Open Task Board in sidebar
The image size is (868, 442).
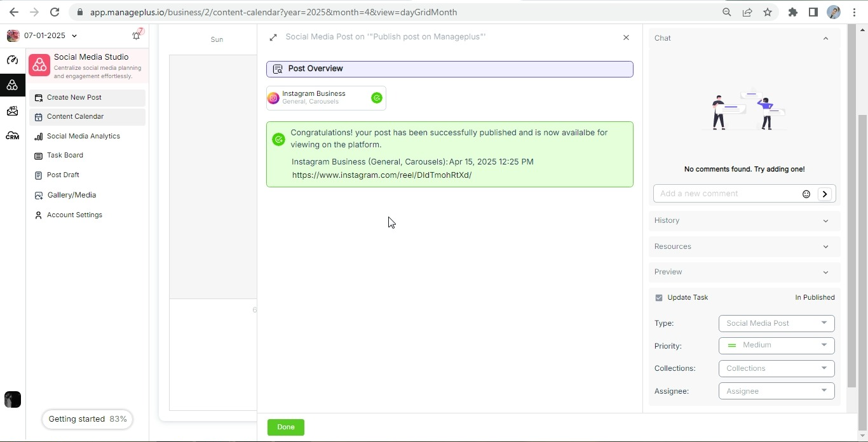(87, 156)
